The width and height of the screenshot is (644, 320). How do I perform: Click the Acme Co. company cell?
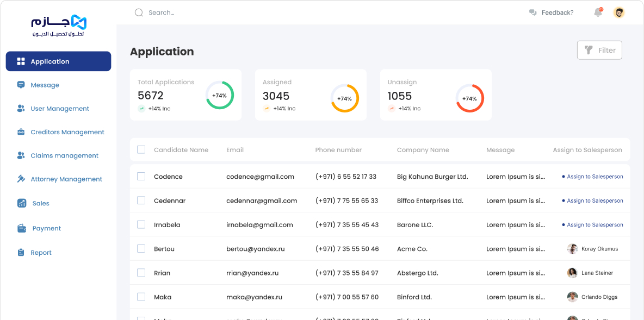[x=412, y=249]
